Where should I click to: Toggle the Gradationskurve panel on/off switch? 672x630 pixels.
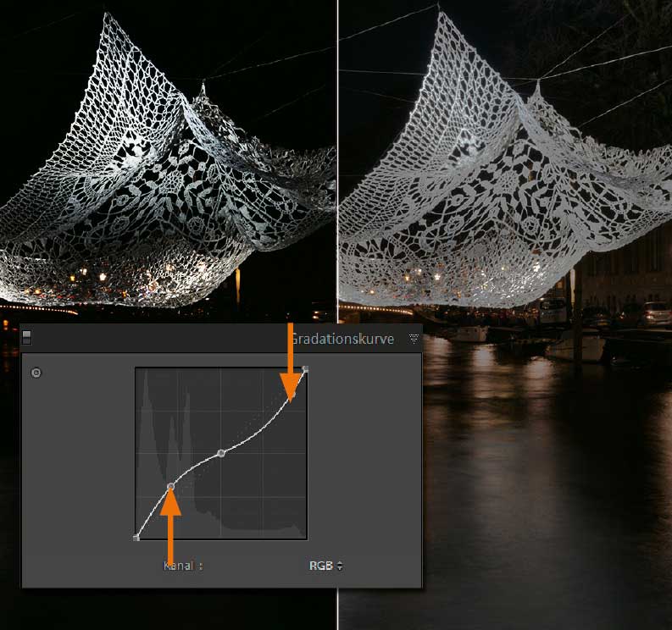(26, 337)
